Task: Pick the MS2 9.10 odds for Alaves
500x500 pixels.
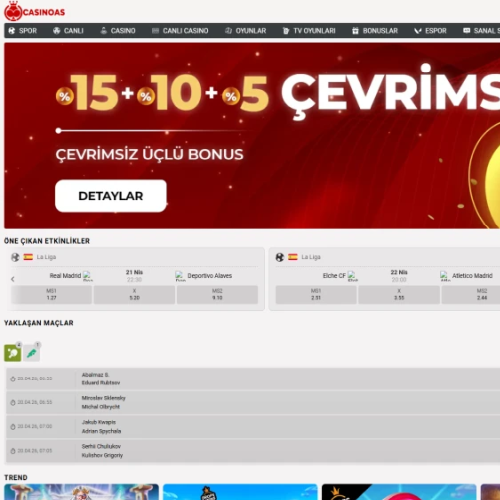Action: point(217,294)
